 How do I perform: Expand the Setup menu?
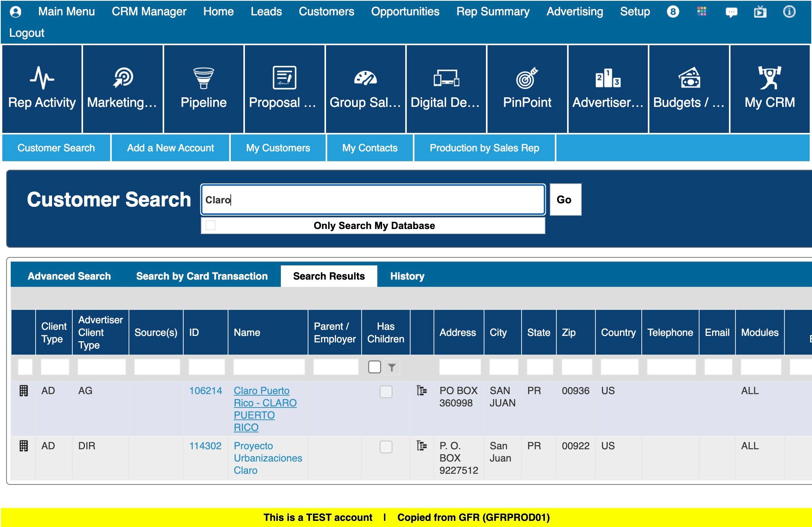(634, 12)
